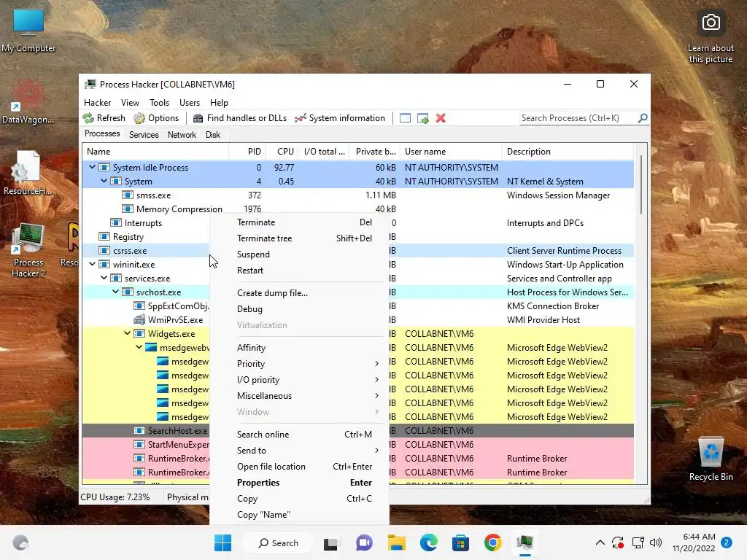The width and height of the screenshot is (747, 560).
Task: Sort by the PID column header
Action: [x=247, y=152]
